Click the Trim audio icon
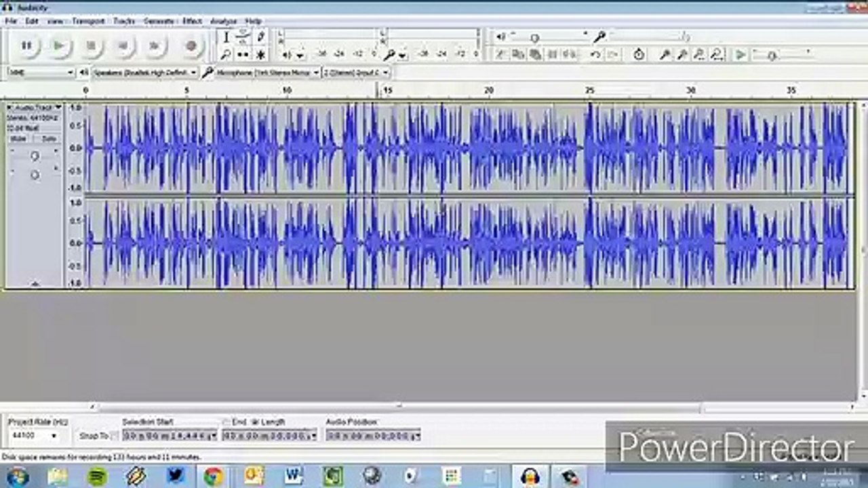The image size is (868, 488). (552, 54)
